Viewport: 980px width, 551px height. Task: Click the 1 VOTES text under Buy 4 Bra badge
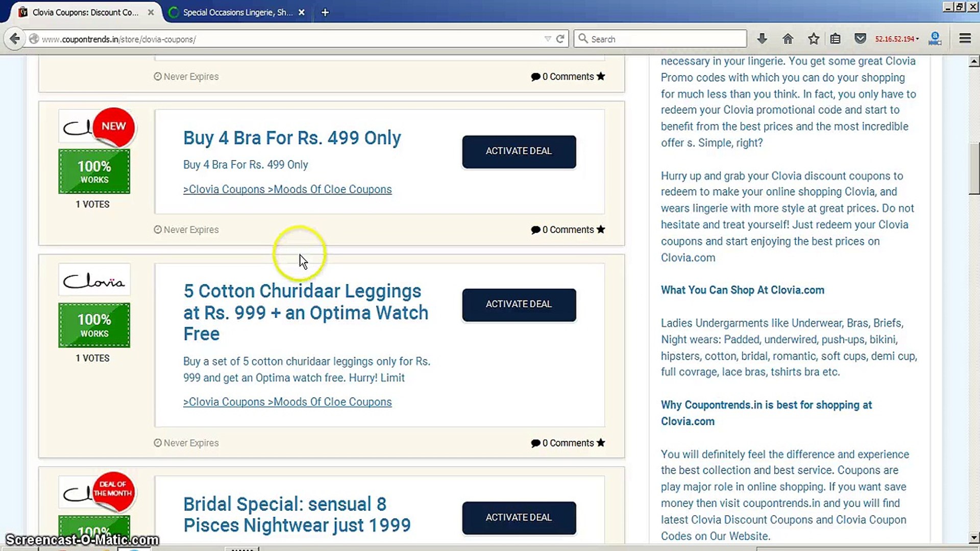point(93,204)
